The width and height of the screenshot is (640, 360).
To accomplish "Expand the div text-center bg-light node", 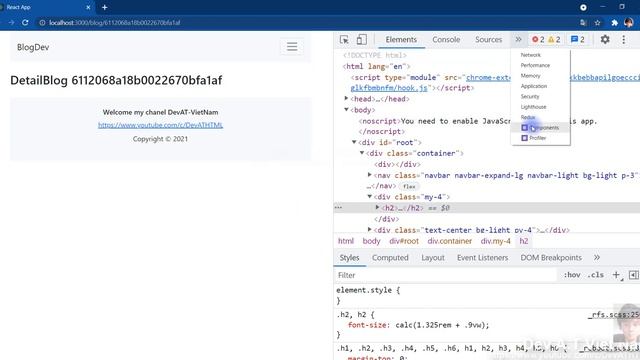I will tap(369, 229).
